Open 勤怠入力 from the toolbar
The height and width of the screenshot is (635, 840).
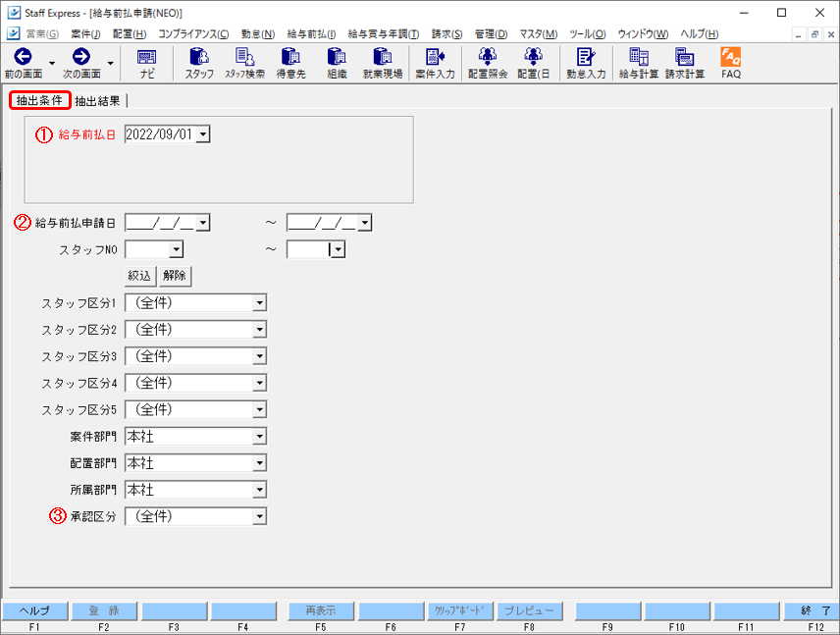click(x=586, y=63)
